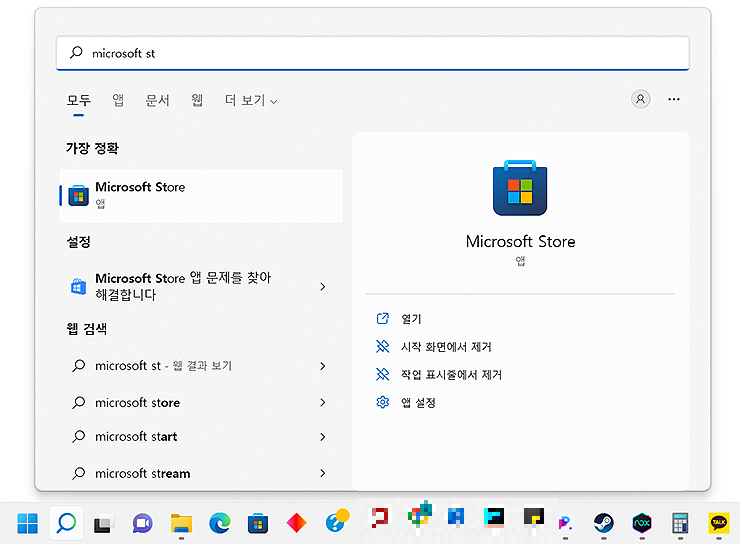Select the 모두 tab
The height and width of the screenshot is (544, 740).
click(x=78, y=100)
